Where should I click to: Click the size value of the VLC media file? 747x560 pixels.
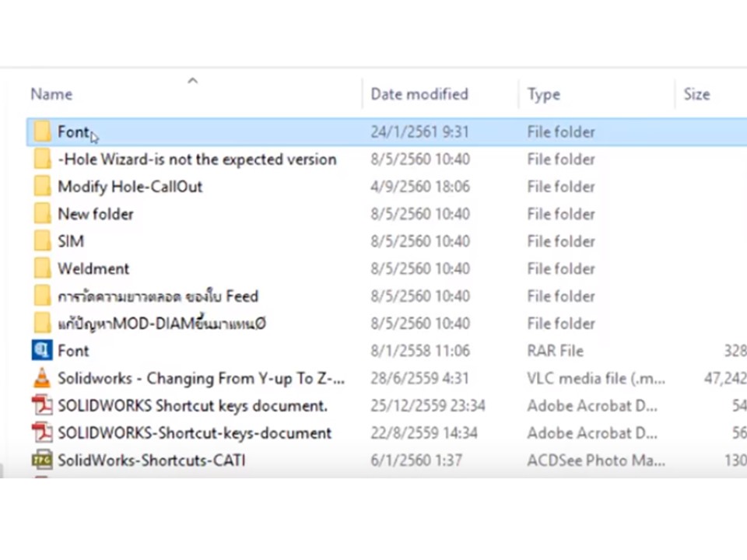(725, 379)
